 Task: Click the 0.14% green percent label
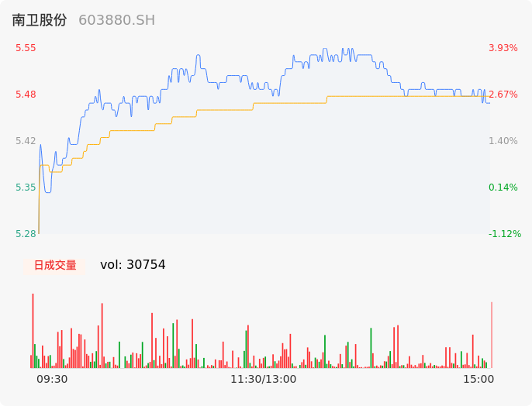click(503, 188)
